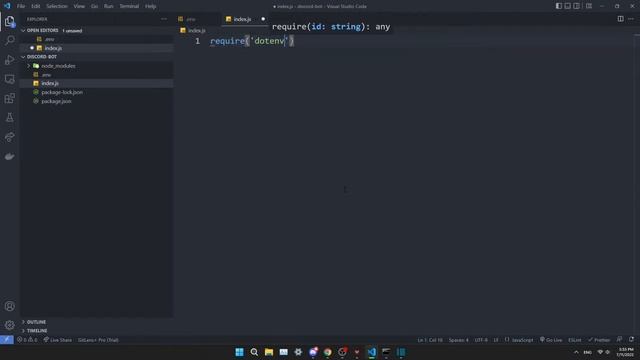This screenshot has height=360, width=640.
Task: Open the Terminal menu
Action: pyautogui.click(x=129, y=6)
